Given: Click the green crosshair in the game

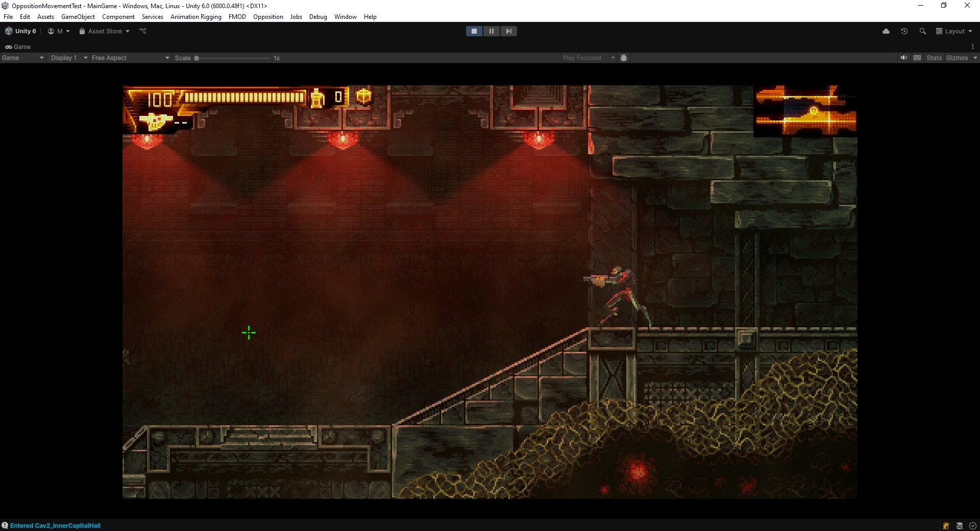Looking at the screenshot, I should point(249,333).
